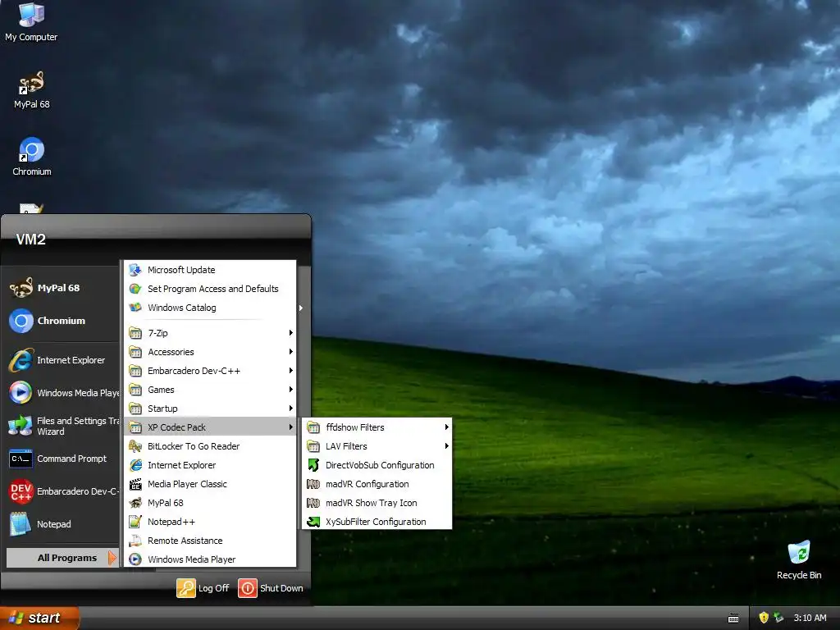This screenshot has width=840, height=630.
Task: Expand the 7-Zip program folder
Action: click(x=209, y=333)
